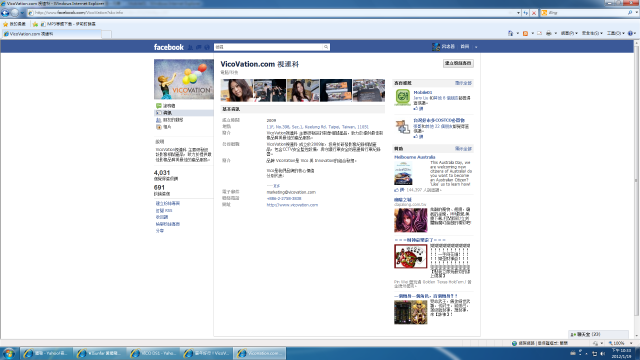
Task: Open the Facebook account dropdown arrow
Action: coord(476,47)
